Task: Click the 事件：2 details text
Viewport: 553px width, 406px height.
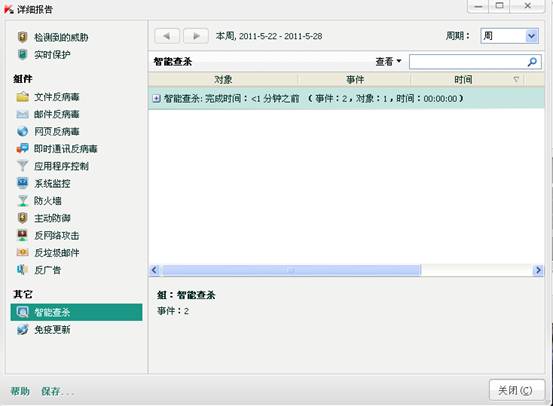Action: pos(173,311)
